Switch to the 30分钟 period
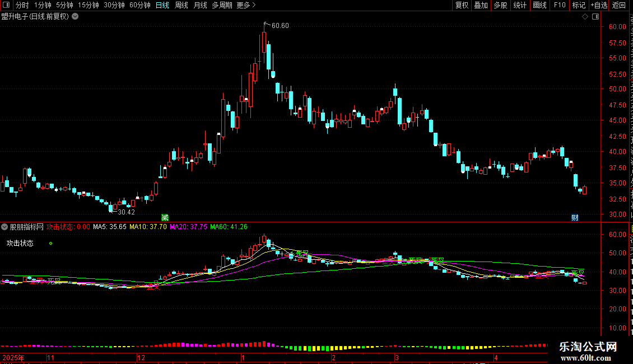The image size is (633, 364). 114,5
